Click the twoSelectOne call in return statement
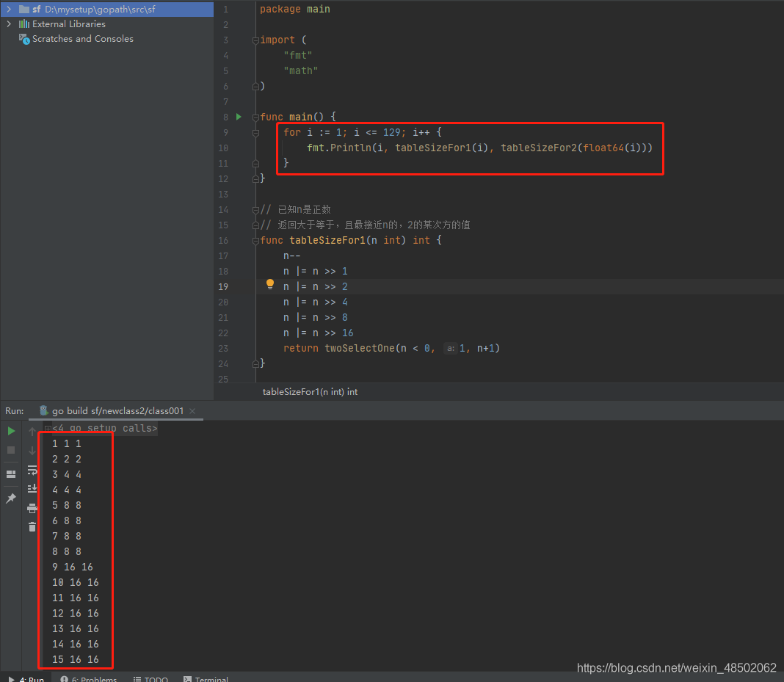Viewport: 784px width, 682px height. tap(360, 348)
